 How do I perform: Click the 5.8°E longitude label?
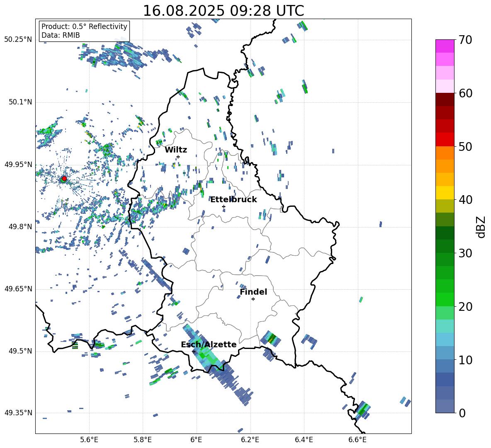click(x=143, y=440)
